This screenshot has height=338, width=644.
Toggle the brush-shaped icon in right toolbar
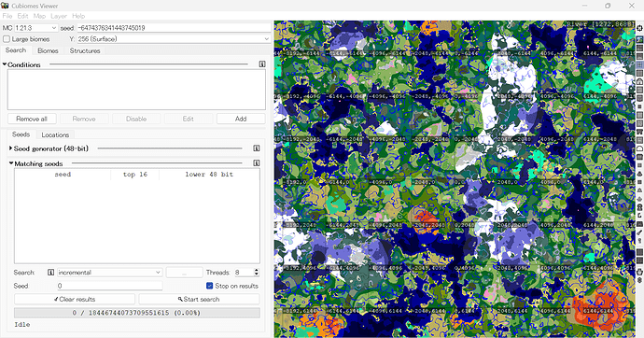pos(639,232)
